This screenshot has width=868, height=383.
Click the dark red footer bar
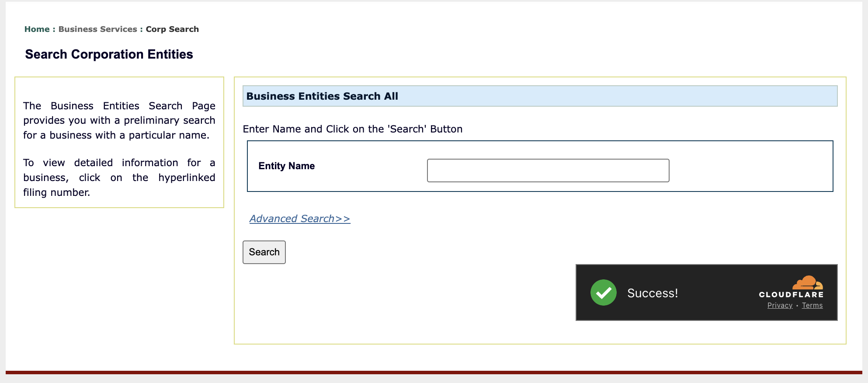434,373
